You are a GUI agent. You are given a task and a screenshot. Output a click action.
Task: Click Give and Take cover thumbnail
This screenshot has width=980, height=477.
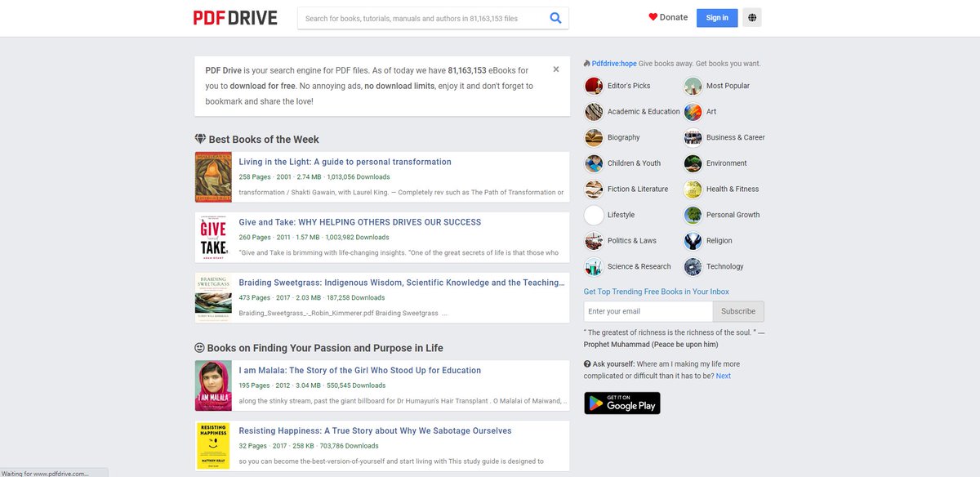[x=213, y=238]
